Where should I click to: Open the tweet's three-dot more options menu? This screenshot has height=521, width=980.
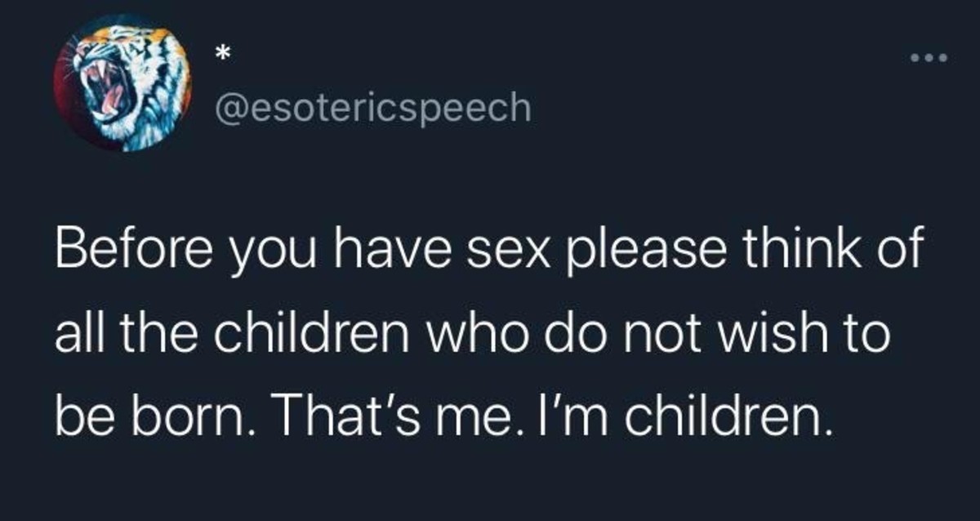click(x=929, y=58)
